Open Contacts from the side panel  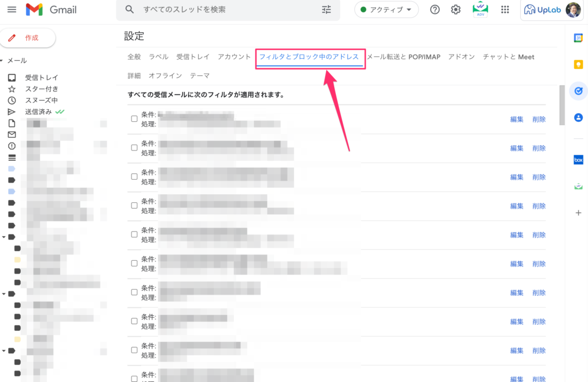click(x=579, y=117)
